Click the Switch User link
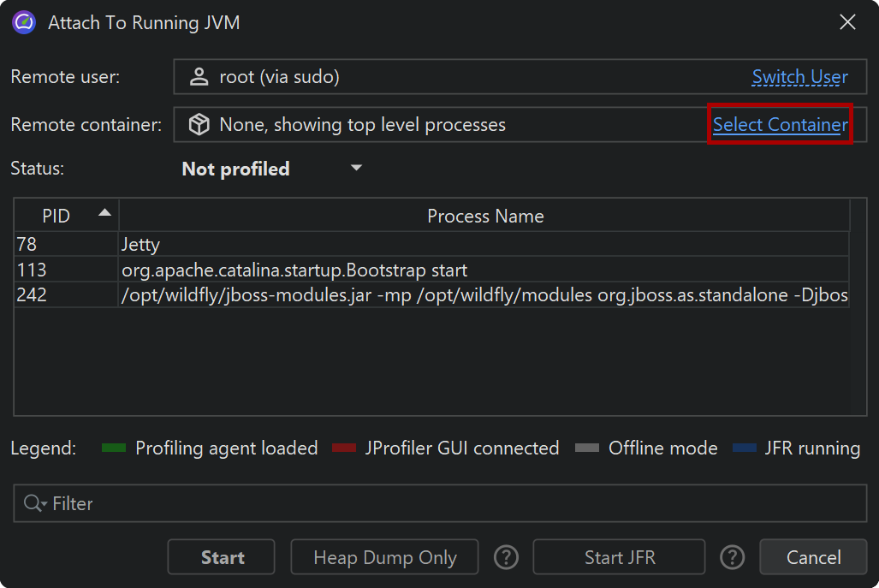Screen dimensions: 879x588 [x=799, y=77]
